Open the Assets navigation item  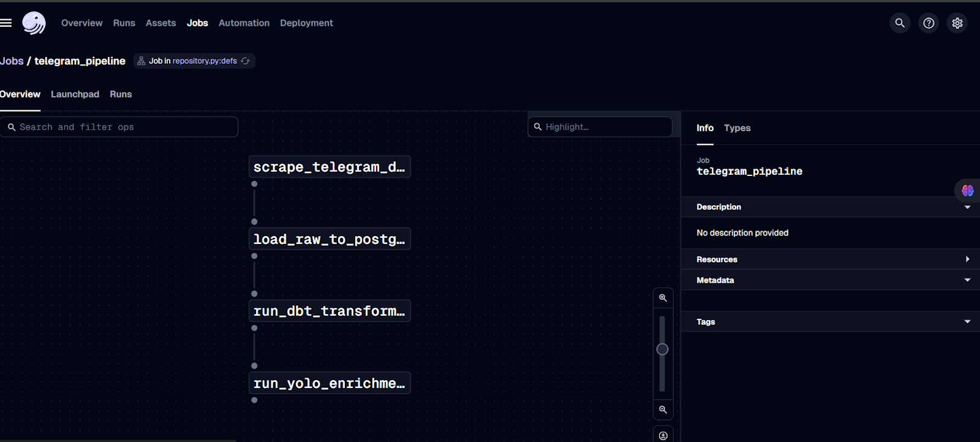pos(160,23)
